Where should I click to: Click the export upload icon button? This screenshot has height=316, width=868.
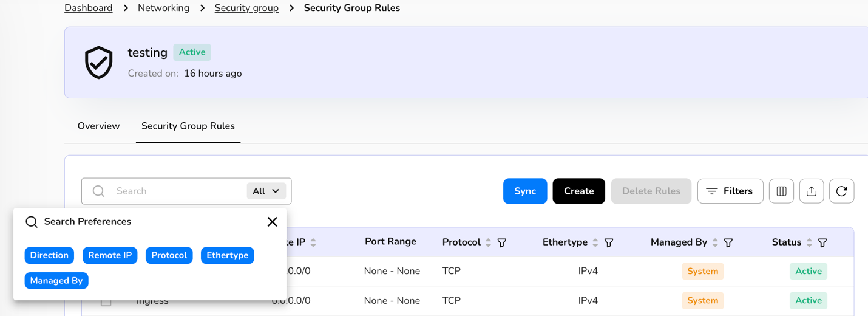811,191
